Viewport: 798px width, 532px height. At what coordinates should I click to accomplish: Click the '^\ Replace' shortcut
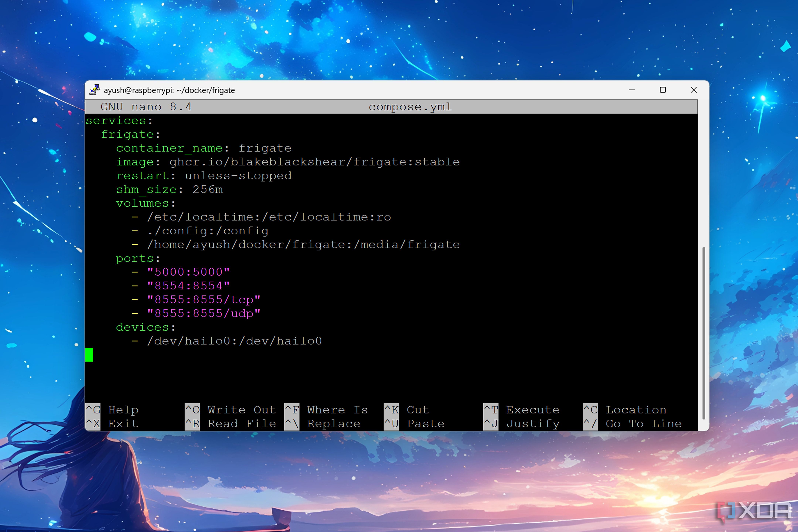point(322,424)
